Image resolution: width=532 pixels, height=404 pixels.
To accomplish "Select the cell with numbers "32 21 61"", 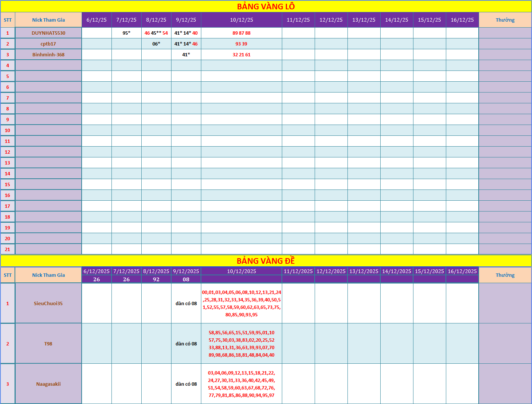I will click(241, 54).
